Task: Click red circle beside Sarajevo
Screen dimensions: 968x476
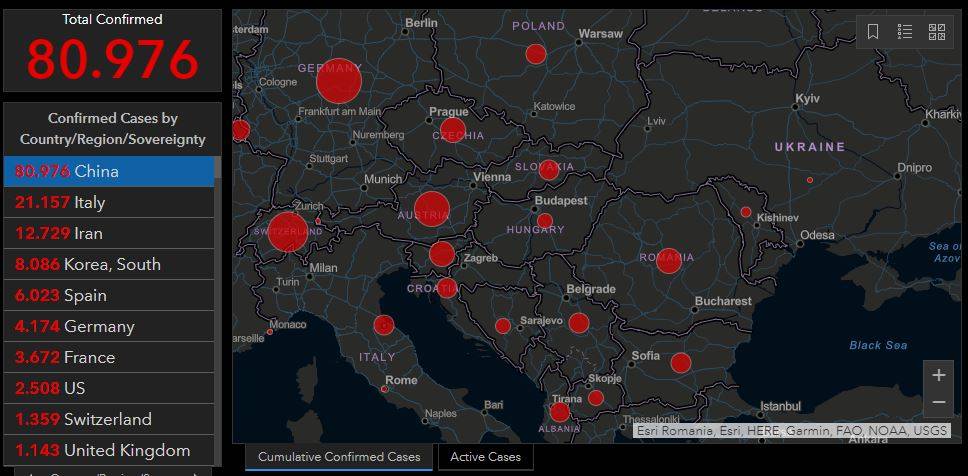Action: pos(503,326)
